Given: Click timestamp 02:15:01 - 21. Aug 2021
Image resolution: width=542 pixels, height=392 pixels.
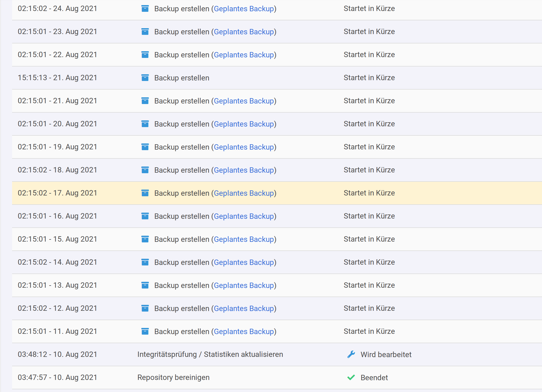Looking at the screenshot, I should pos(57,101).
